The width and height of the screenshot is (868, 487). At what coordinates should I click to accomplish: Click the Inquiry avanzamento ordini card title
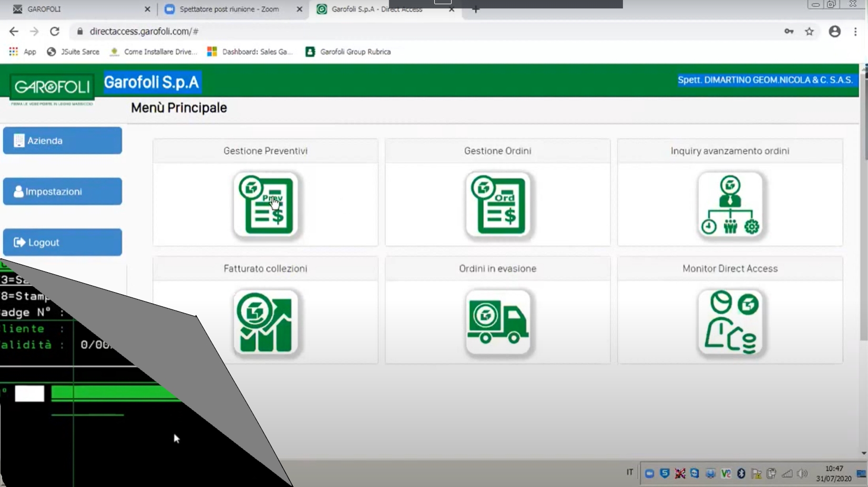click(730, 151)
